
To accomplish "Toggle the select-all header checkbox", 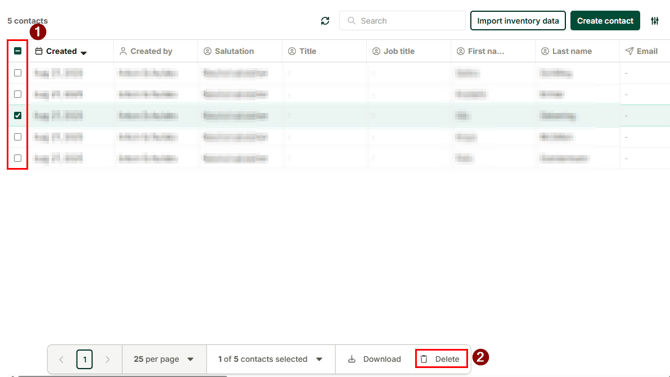I will coord(18,51).
